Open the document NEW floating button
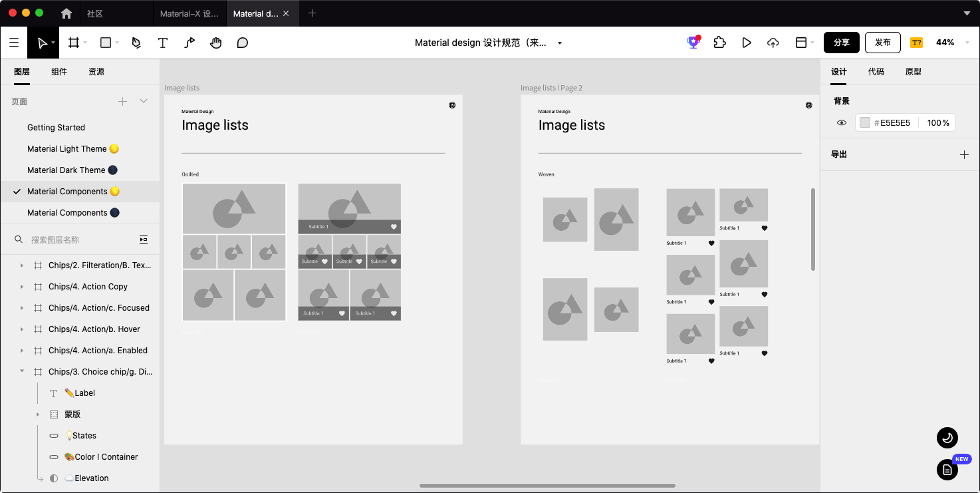 click(947, 469)
